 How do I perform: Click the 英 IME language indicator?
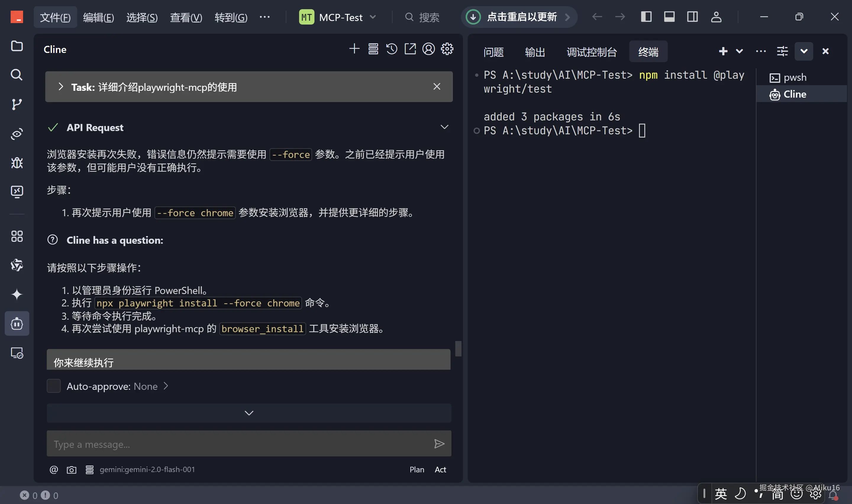tap(721, 494)
